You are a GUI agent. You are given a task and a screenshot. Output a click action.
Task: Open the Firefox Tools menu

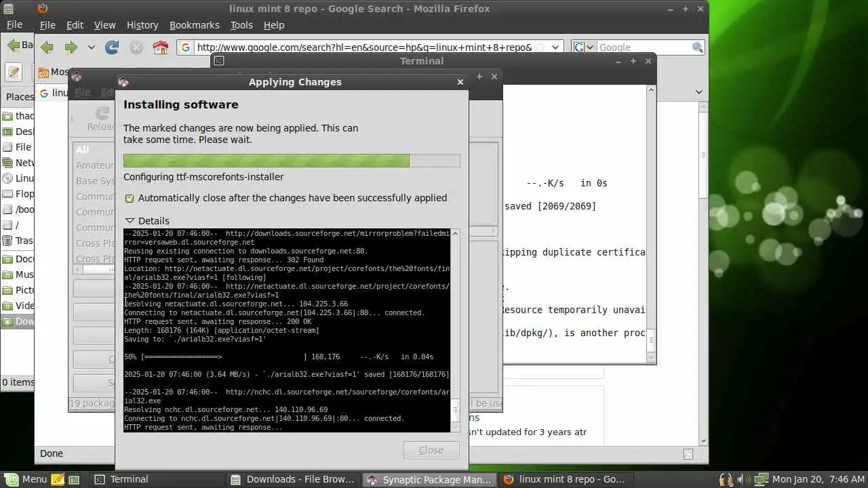[241, 25]
